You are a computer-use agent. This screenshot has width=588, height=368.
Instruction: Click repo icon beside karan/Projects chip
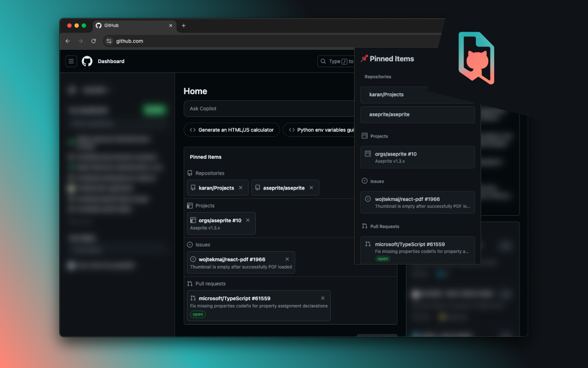click(x=193, y=188)
